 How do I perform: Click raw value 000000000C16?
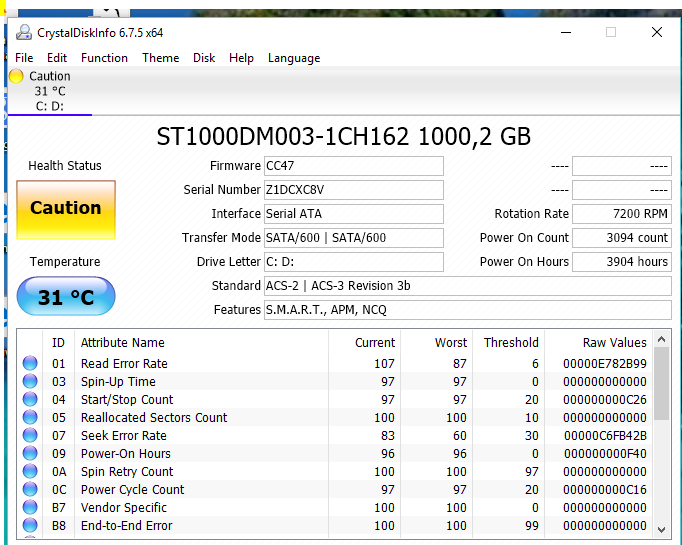pyautogui.click(x=605, y=489)
